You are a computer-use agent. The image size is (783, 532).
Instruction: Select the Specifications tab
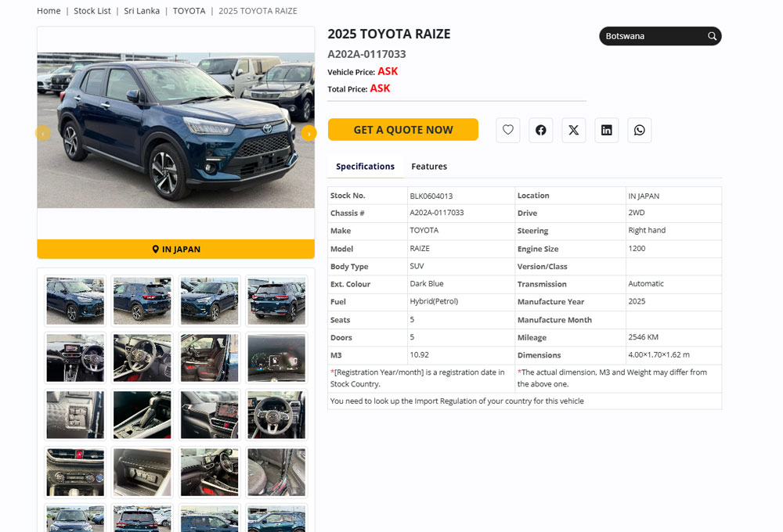click(x=365, y=166)
